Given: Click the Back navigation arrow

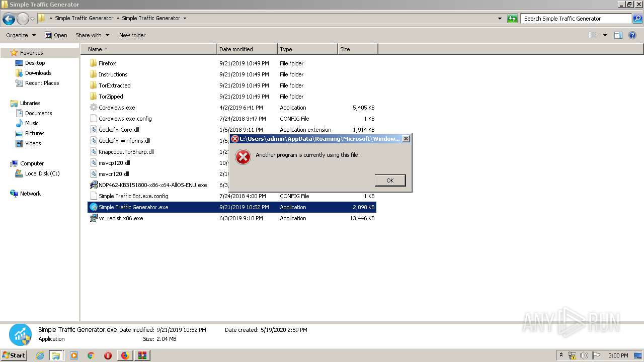Looking at the screenshot, I should tap(9, 19).
